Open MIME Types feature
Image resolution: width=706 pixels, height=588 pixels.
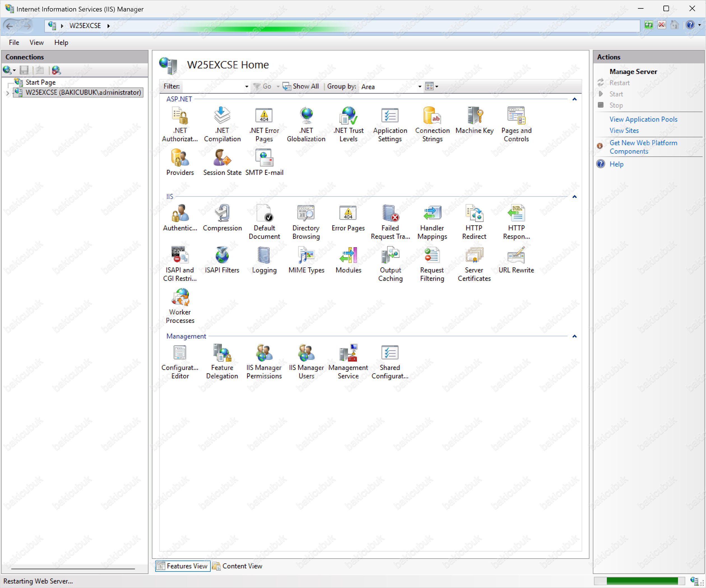pyautogui.click(x=306, y=260)
